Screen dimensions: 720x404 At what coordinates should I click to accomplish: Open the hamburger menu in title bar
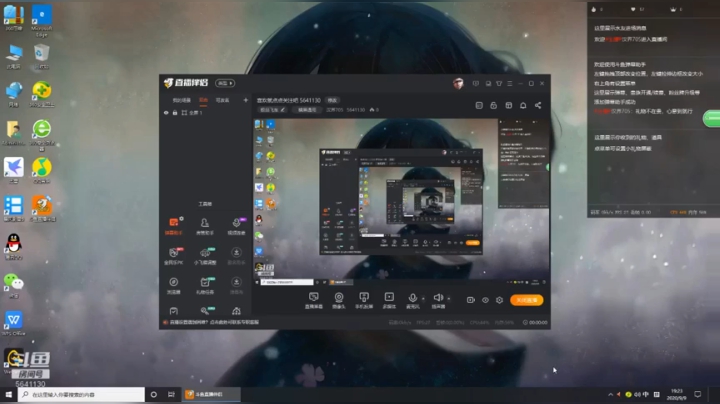pos(510,84)
